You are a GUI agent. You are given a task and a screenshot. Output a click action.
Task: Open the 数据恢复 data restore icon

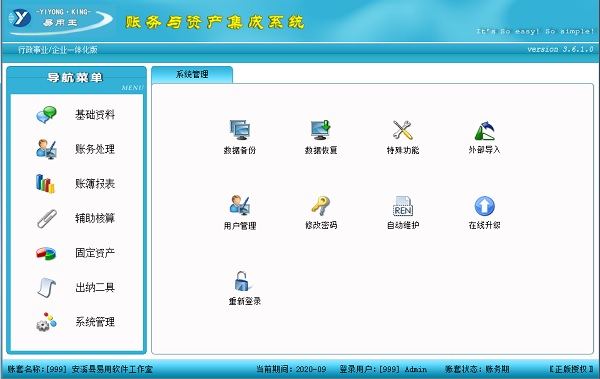tap(321, 130)
